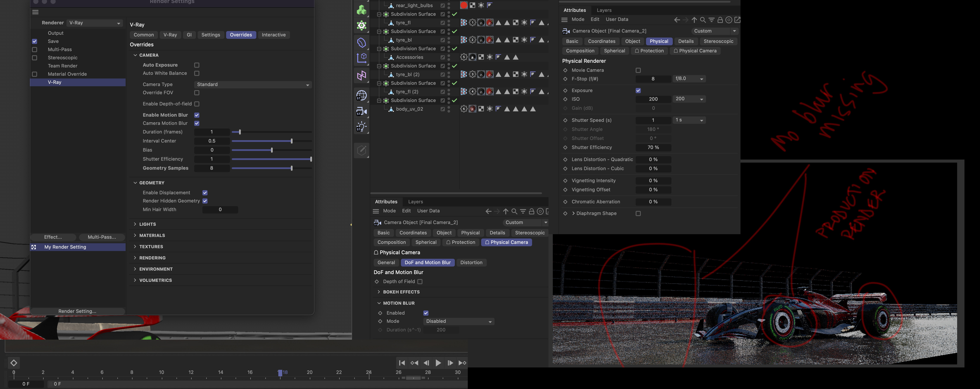Expand the MATERIALS overrides section

[x=135, y=235]
